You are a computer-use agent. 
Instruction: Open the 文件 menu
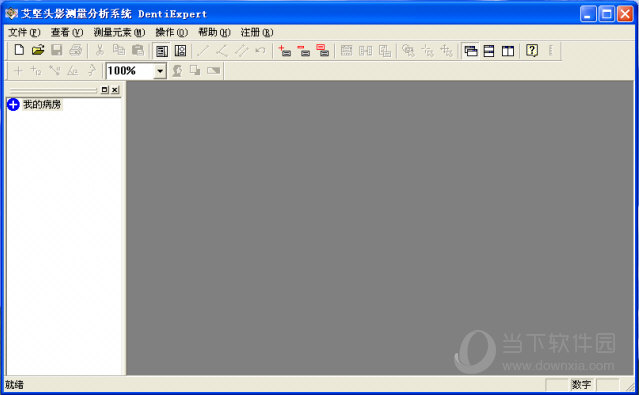click(x=24, y=32)
